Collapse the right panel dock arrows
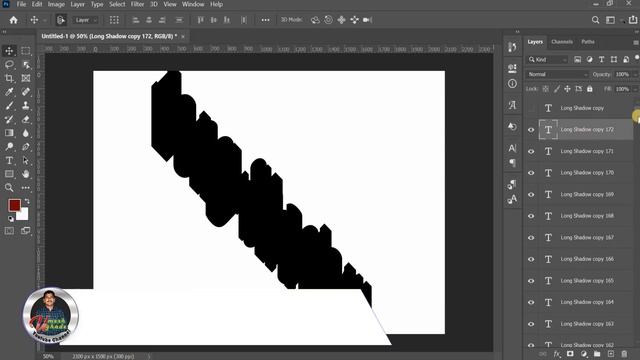This screenshot has width=640, height=360. (x=517, y=31)
